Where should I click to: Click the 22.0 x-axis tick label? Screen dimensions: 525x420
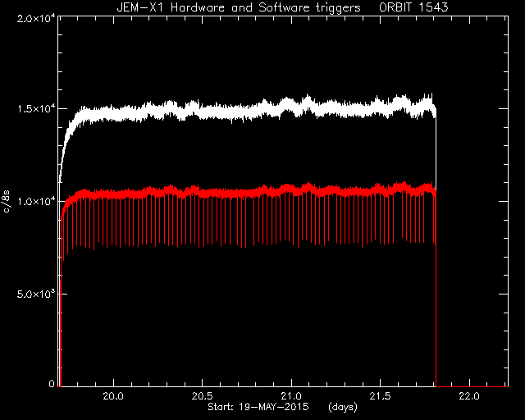[469, 396]
